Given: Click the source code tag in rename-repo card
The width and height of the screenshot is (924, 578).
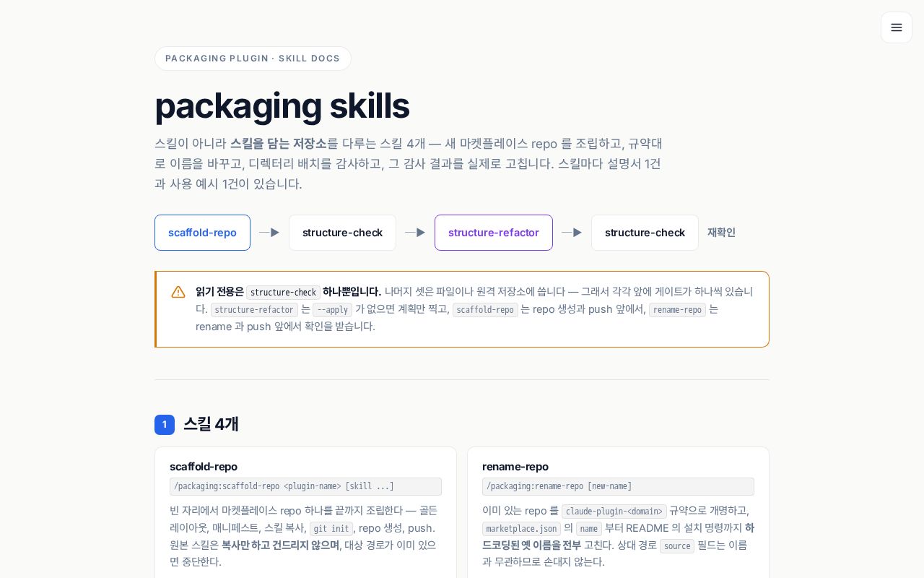Looking at the screenshot, I should tap(677, 546).
